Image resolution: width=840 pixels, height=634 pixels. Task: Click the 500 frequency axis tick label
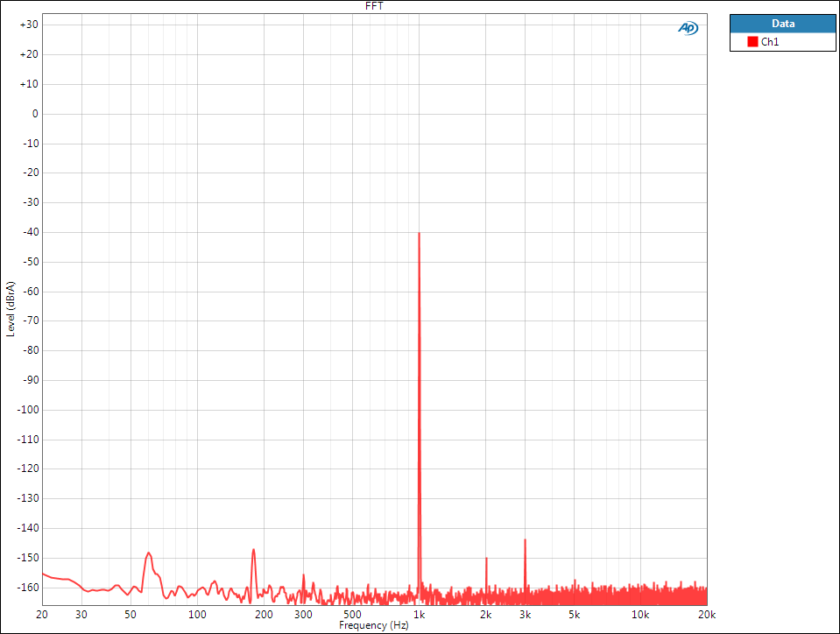tap(352, 614)
